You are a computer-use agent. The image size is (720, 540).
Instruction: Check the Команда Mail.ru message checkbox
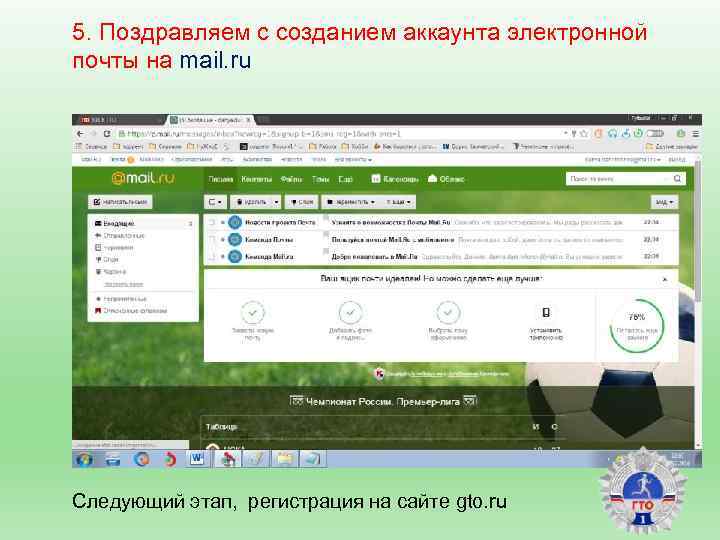212,256
